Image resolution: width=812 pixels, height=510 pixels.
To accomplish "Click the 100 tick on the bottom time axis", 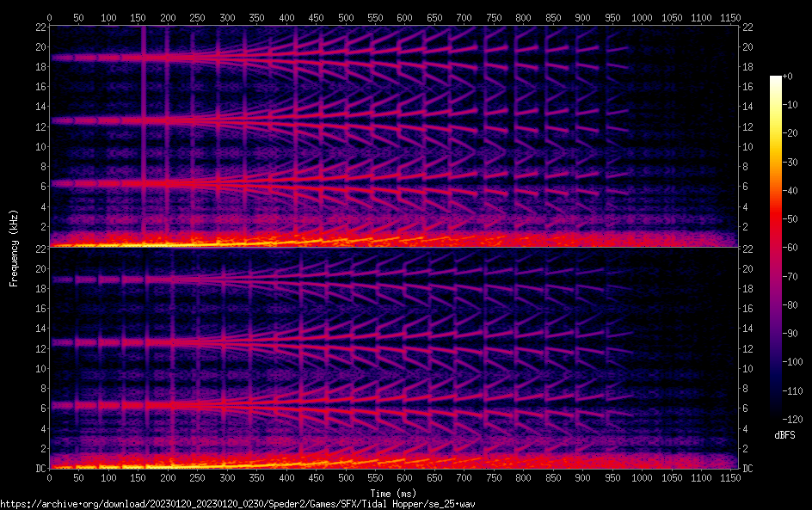I will coord(108,477).
